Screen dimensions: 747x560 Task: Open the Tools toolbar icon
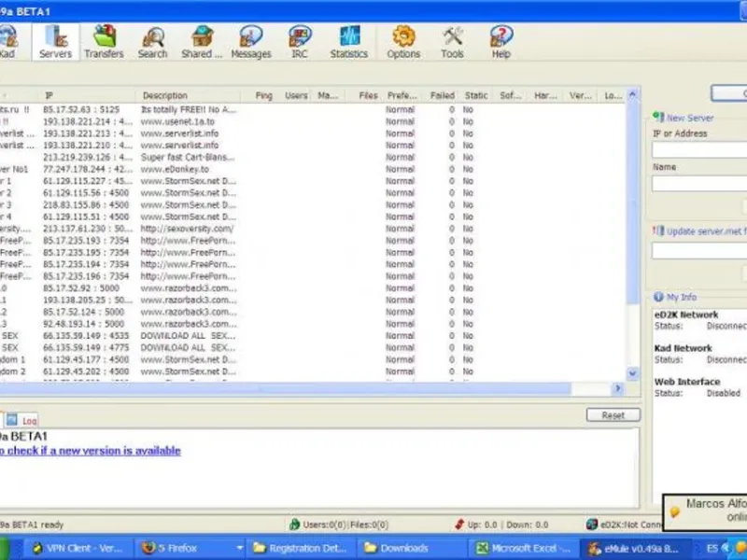[x=452, y=41]
